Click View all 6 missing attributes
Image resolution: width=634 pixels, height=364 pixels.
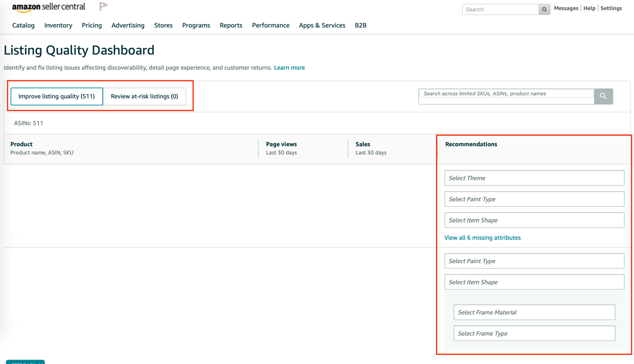[482, 238]
